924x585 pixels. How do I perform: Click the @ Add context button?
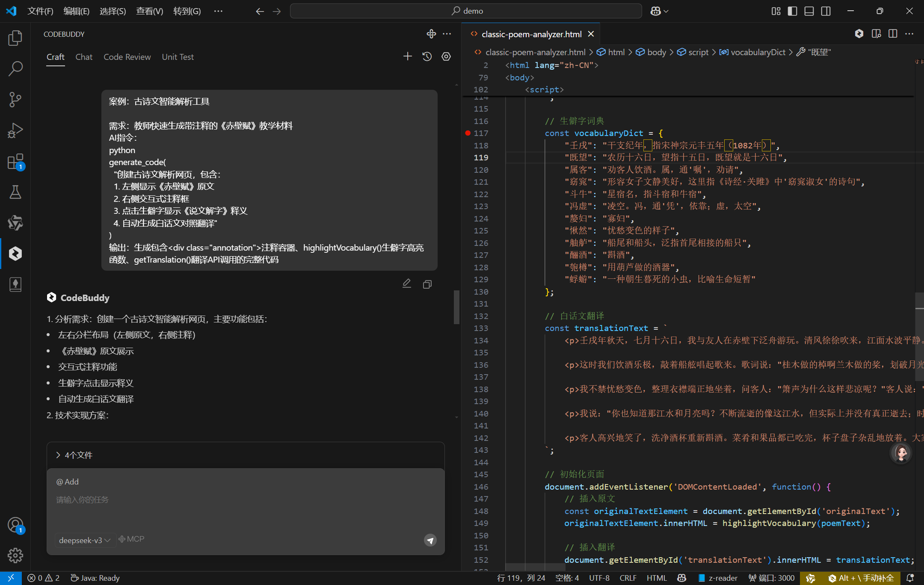[x=68, y=482]
